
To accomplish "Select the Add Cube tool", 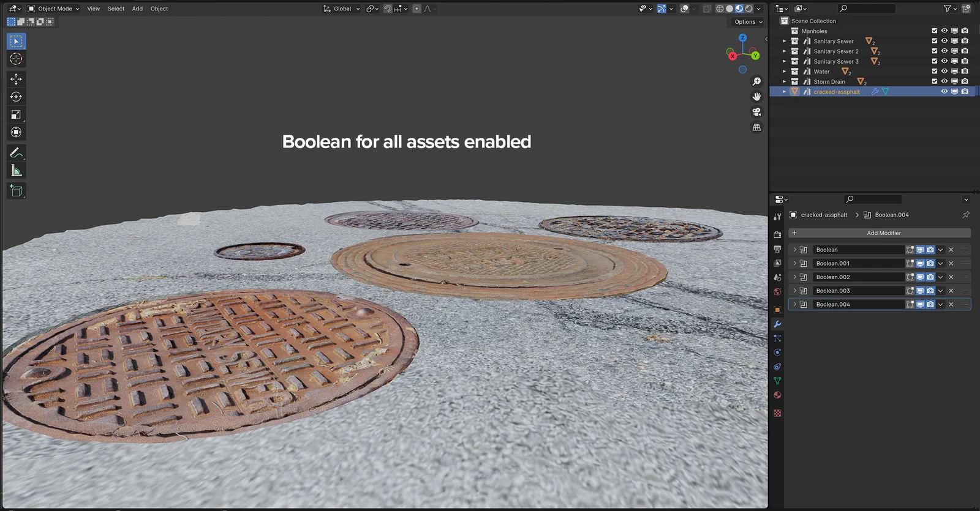I will click(x=16, y=191).
